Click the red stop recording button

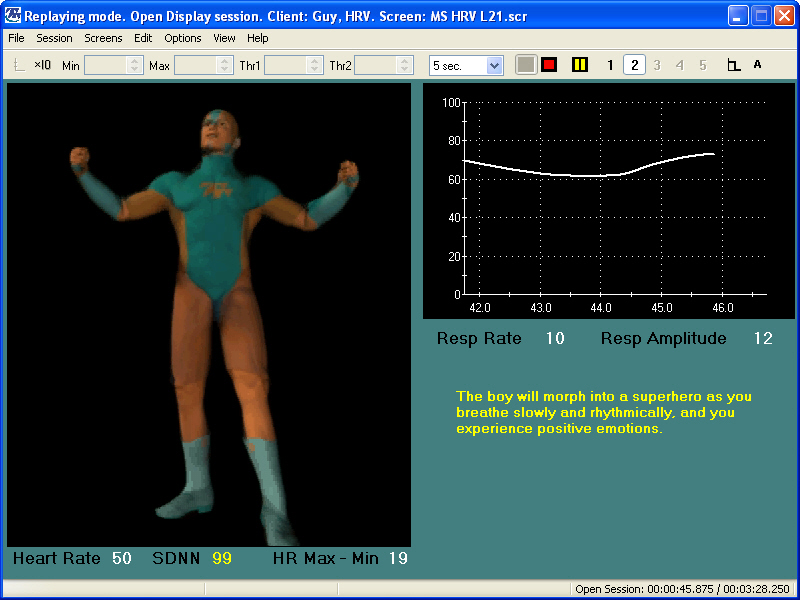click(549, 65)
